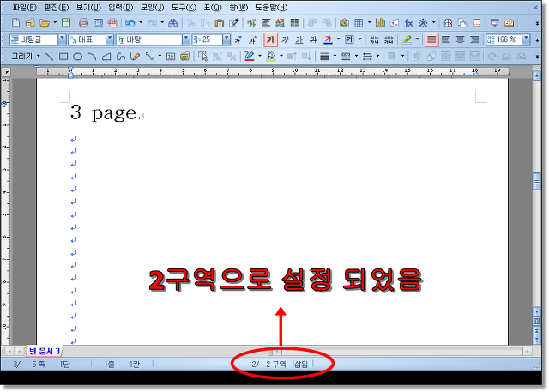Select the ellipse drawing tool

[x=78, y=57]
